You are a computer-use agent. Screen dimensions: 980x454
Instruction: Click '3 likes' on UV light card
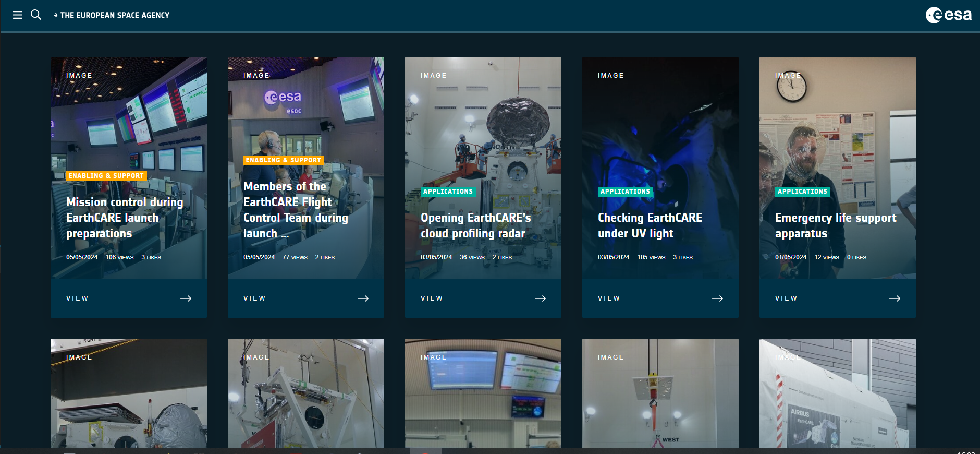[683, 257]
